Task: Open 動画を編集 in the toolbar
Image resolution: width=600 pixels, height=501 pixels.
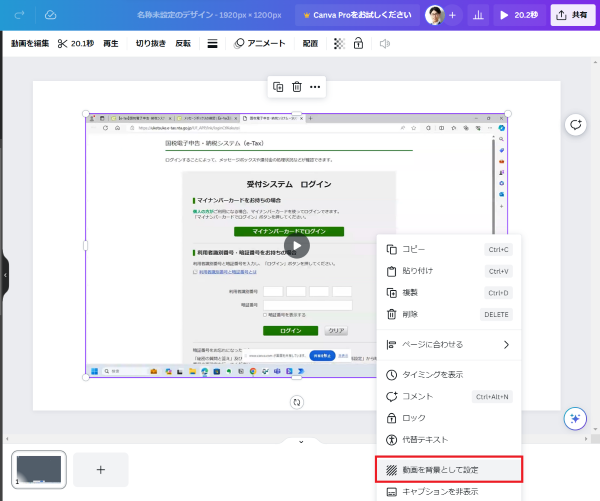Action: (30, 44)
